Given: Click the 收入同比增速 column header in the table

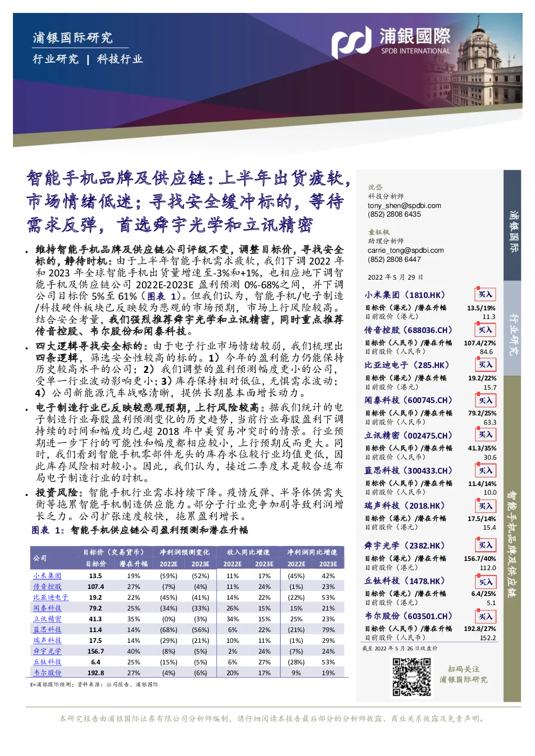Looking at the screenshot, I should 248,552.
